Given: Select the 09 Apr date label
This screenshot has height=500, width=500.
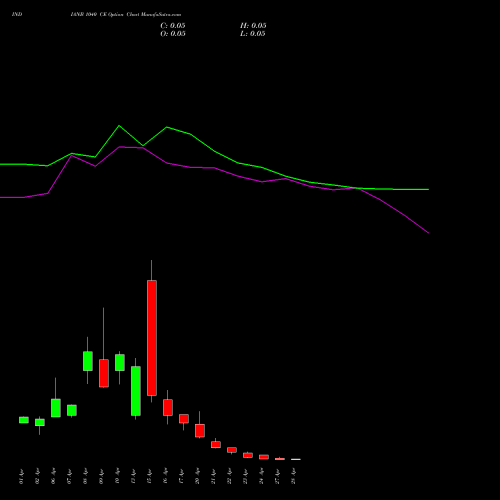Looking at the screenshot, I should coord(101,477).
